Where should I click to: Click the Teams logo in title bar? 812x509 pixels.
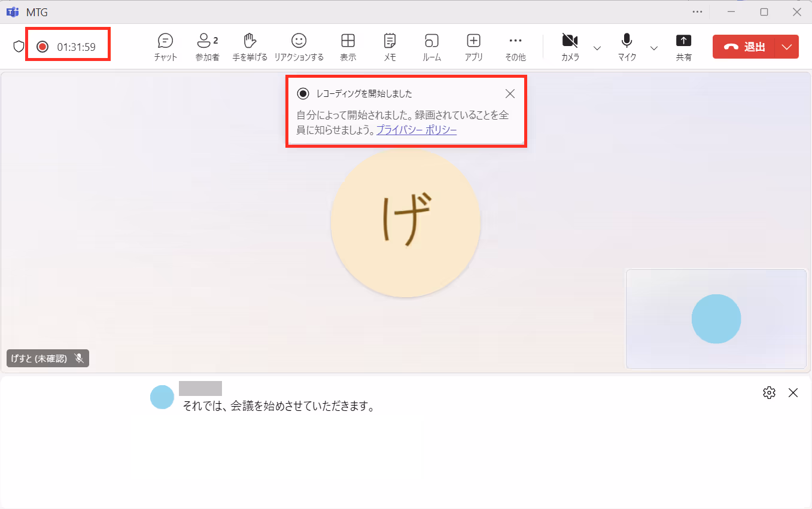[13, 12]
